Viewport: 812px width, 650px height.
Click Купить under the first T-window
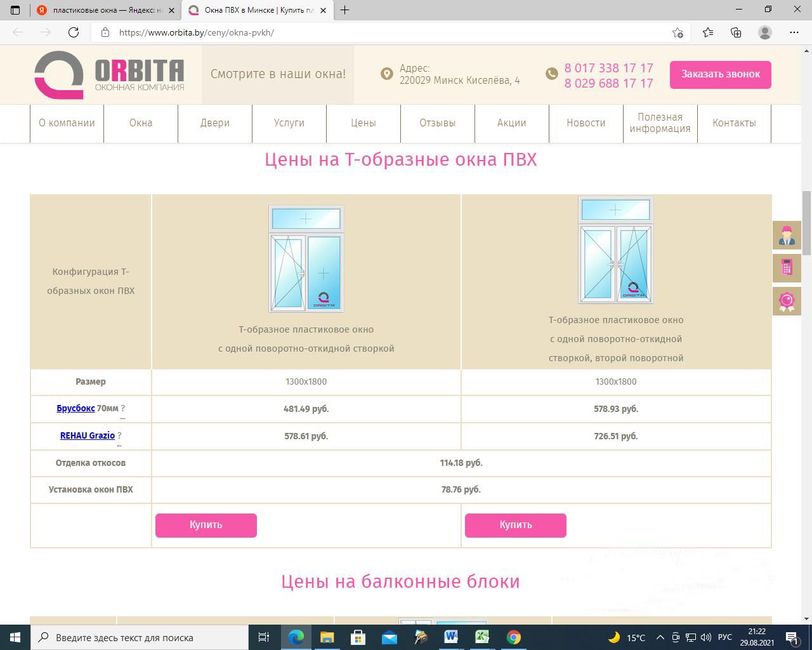click(206, 525)
